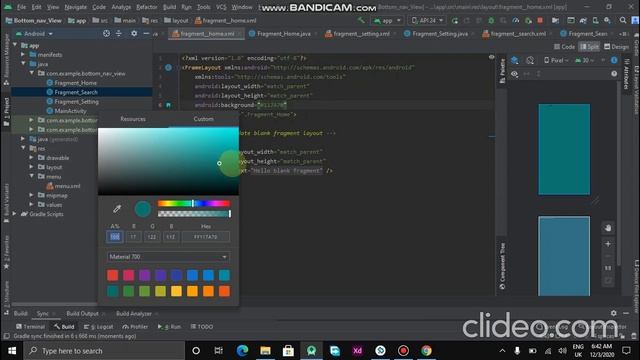Click the Design Surface layers icon
The width and height of the screenshot is (640, 360).
[515, 60]
